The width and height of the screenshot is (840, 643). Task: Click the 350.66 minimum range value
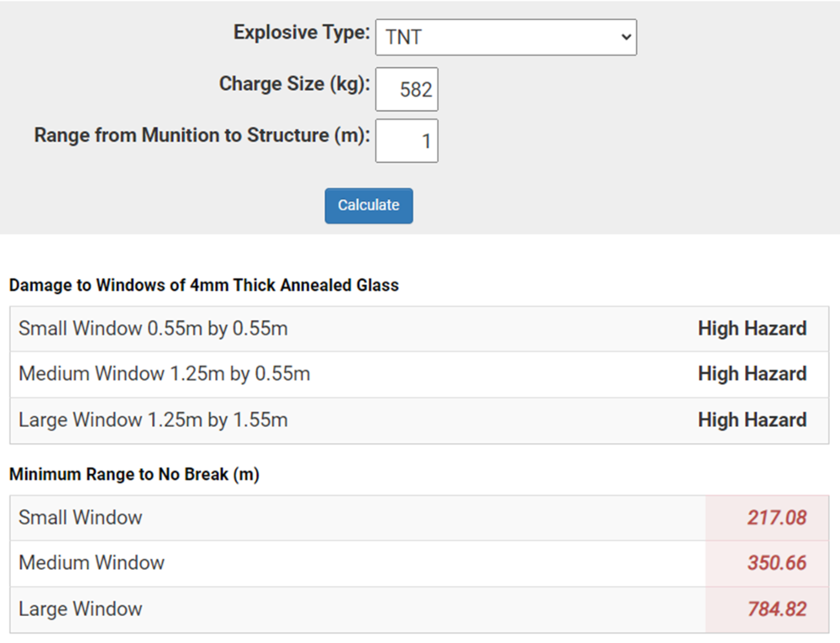pos(776,563)
